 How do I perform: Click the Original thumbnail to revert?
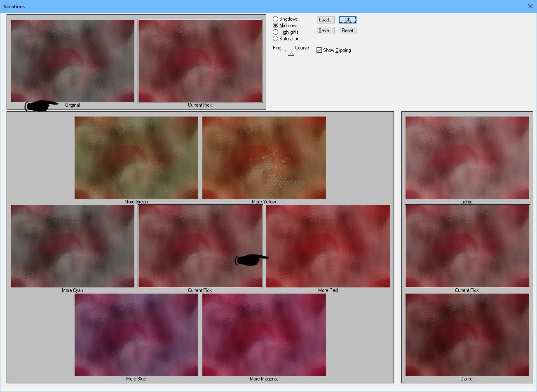(x=73, y=61)
